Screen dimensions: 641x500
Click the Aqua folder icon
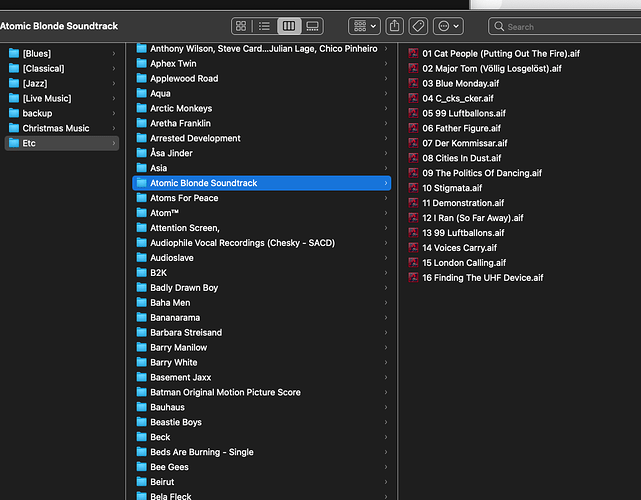pyautogui.click(x=141, y=93)
